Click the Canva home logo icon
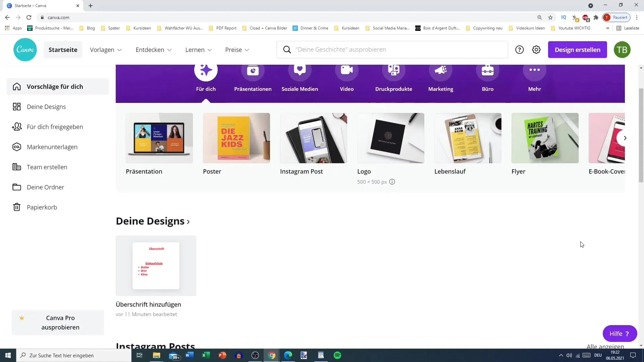 click(x=25, y=50)
